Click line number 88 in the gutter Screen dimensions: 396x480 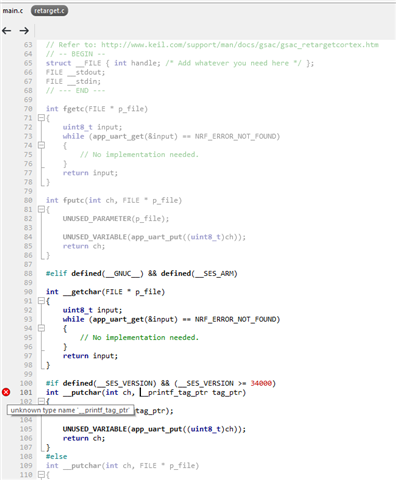pos(28,273)
